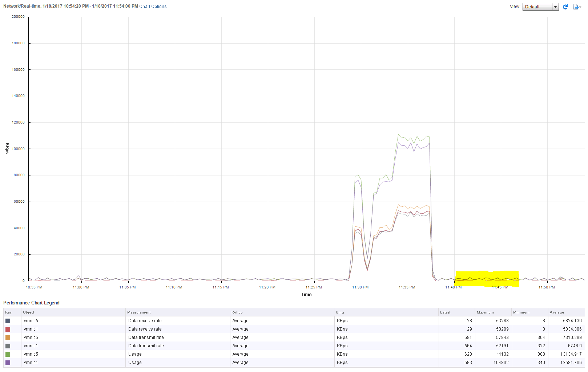Click the green usage peak near 11:34 PM
The width and height of the screenshot is (588, 372).
[x=399, y=134]
